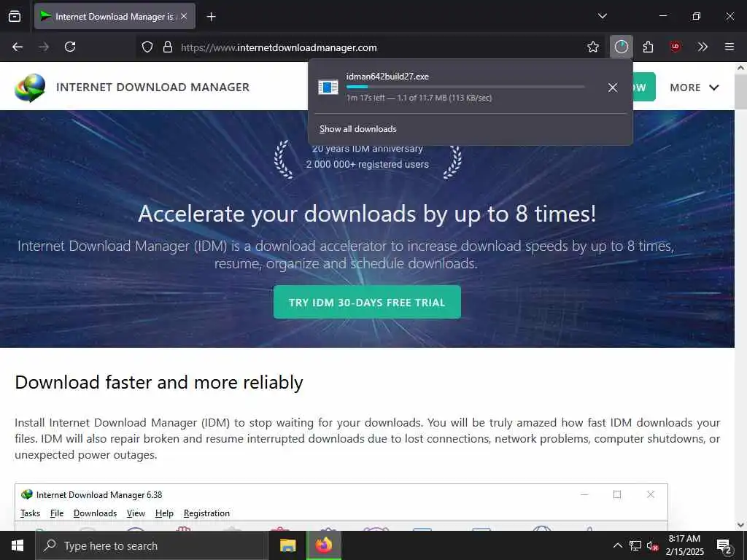This screenshot has width=747, height=560.
Task: Open File Explorer from the taskbar
Action: (x=287, y=545)
